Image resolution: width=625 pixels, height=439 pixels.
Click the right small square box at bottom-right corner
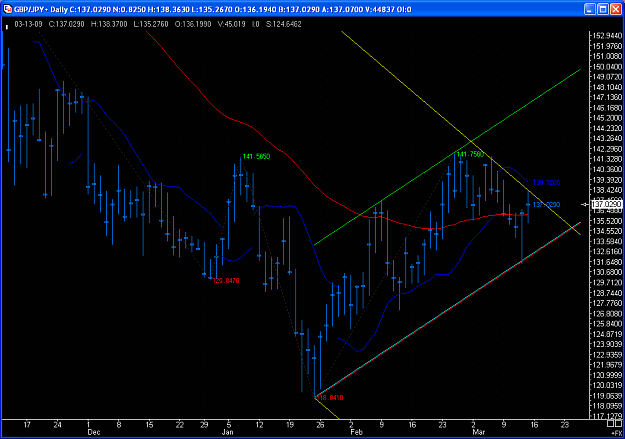coord(619,423)
